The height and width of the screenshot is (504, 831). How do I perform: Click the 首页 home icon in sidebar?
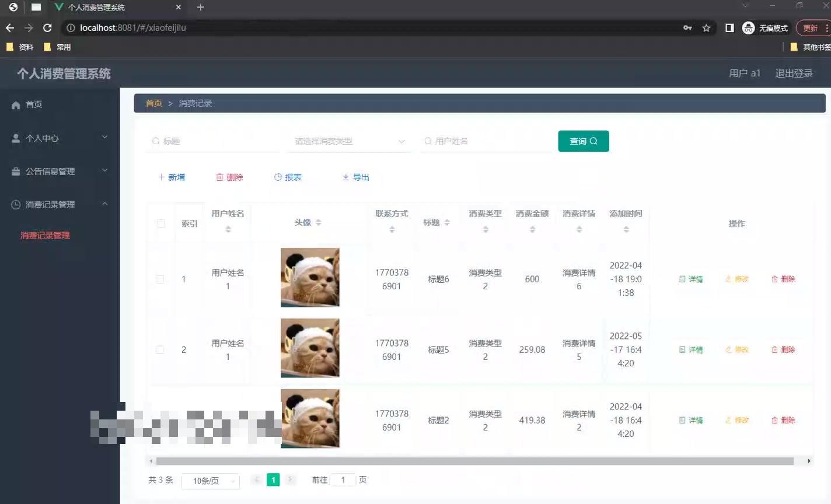coord(16,104)
